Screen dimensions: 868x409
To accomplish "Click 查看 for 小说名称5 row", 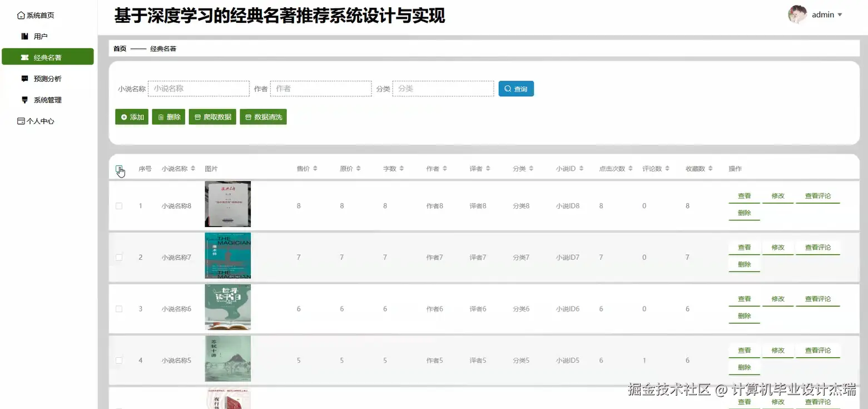I will [x=744, y=351].
